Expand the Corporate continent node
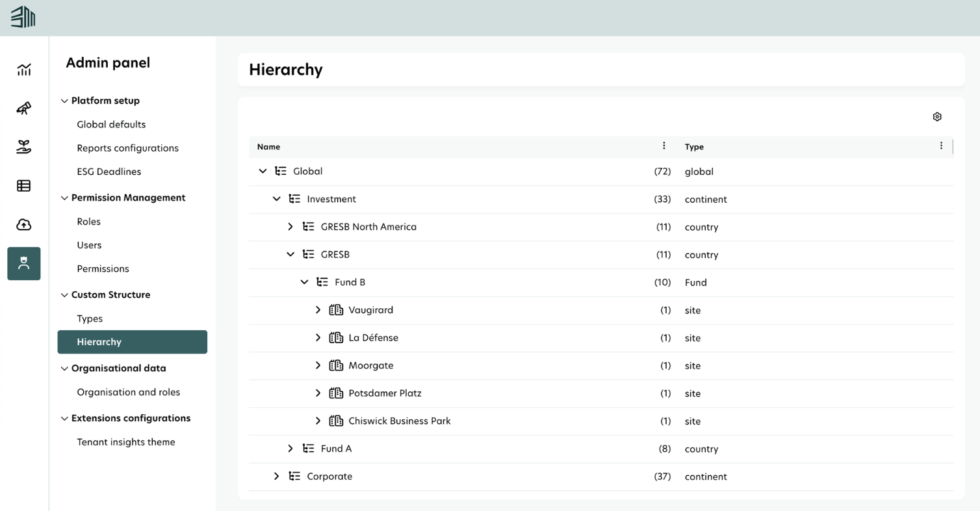This screenshot has height=511, width=980. pos(276,477)
